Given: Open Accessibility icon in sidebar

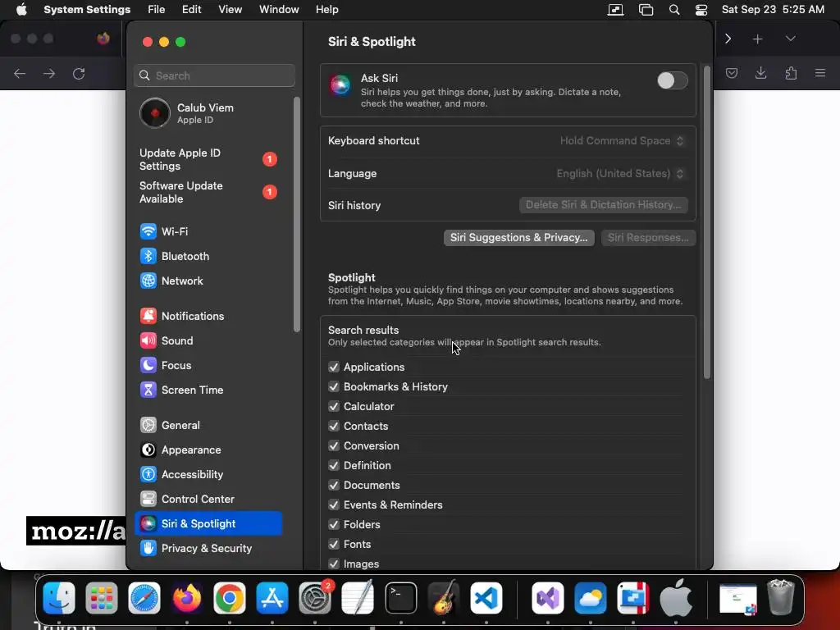Looking at the screenshot, I should point(148,475).
